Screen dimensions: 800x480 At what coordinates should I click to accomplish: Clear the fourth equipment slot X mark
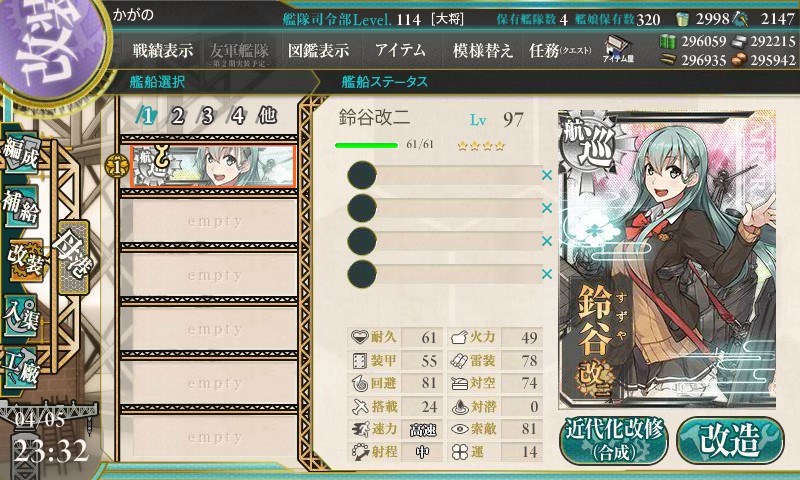point(547,274)
